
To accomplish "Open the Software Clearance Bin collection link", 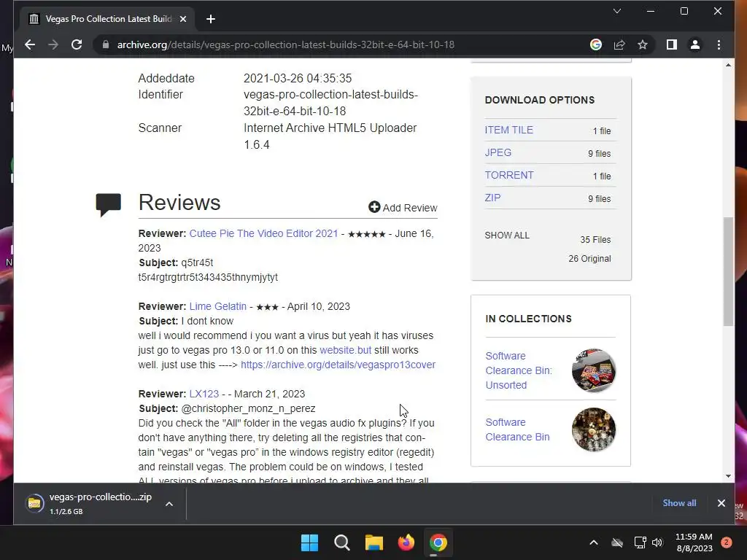I will [517, 429].
